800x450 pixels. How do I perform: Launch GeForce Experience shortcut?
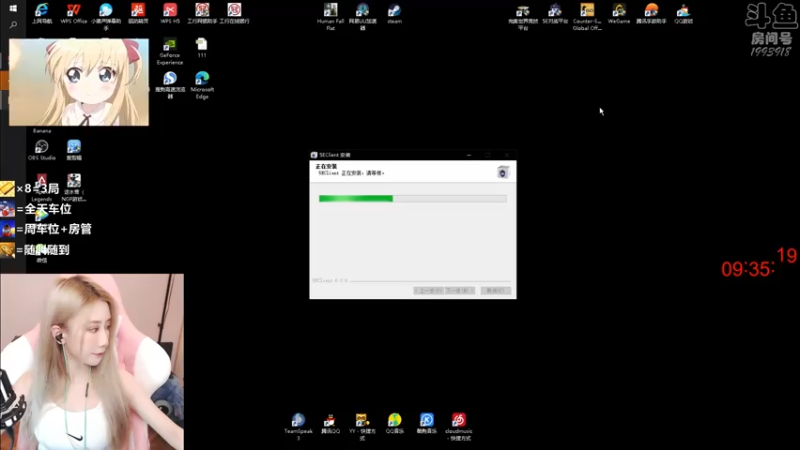170,51
